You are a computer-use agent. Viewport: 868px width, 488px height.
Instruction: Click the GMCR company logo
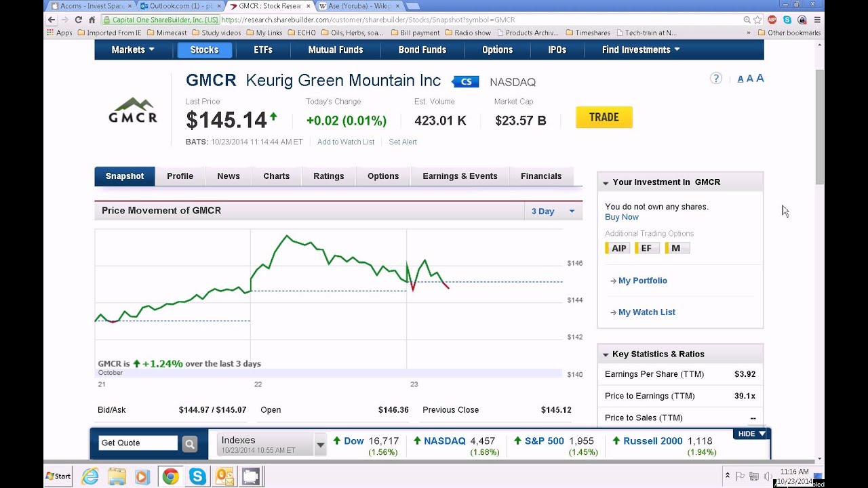[133, 110]
